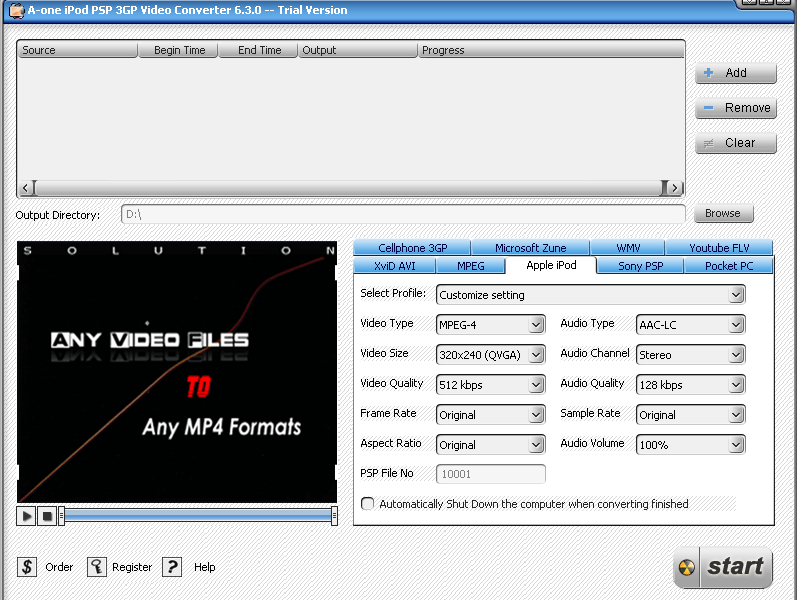Viewport: 797px width, 600px height.
Task: Expand the Video Size dropdown
Action: (x=491, y=355)
